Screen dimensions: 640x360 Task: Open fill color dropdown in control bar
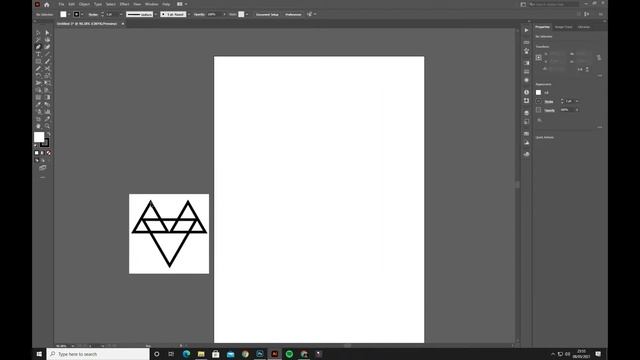(x=69, y=14)
